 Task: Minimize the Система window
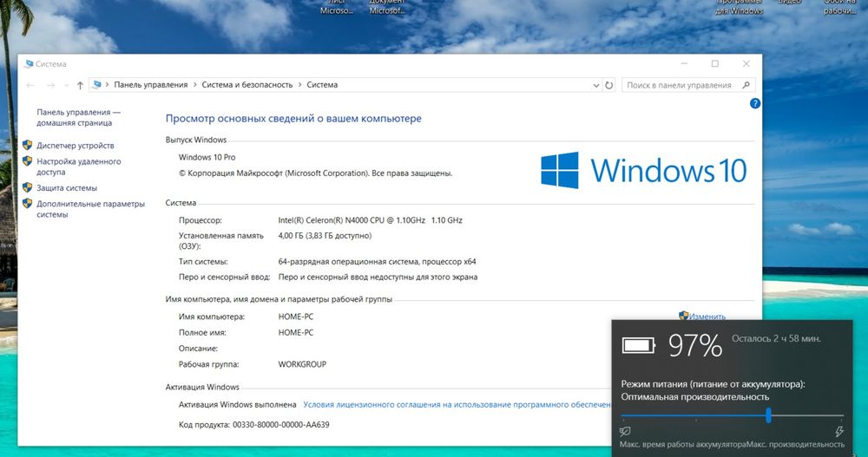[x=684, y=64]
